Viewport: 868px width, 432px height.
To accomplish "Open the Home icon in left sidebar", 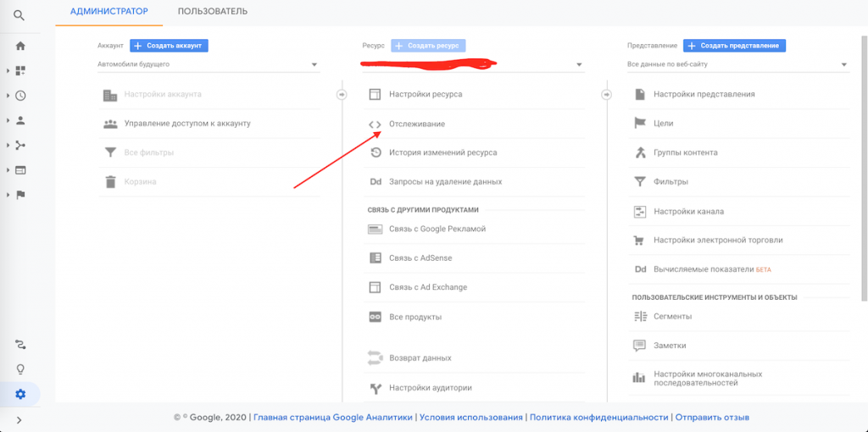I will [20, 46].
